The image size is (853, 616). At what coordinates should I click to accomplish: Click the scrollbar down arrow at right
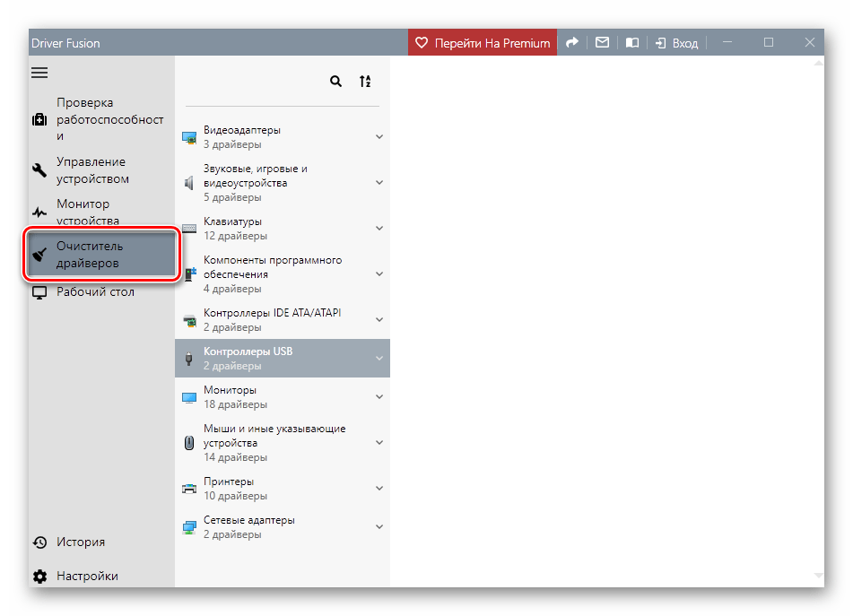point(817,575)
